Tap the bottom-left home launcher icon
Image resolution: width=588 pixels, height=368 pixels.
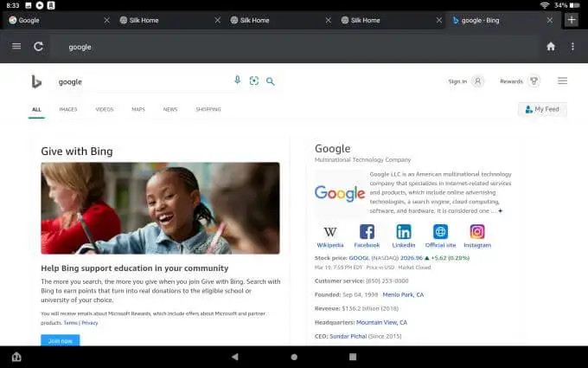click(16, 357)
